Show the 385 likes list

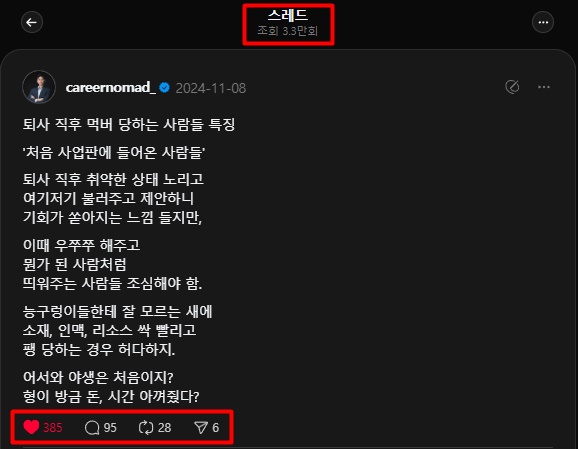pyautogui.click(x=53, y=428)
